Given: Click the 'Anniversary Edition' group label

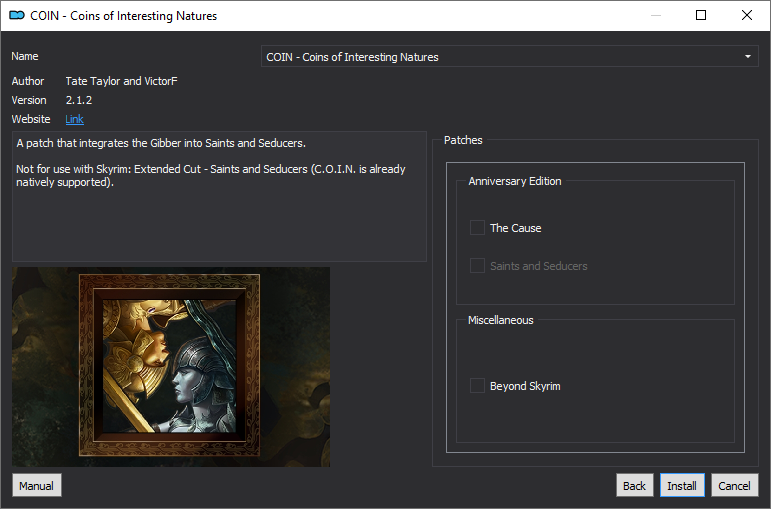Looking at the screenshot, I should pos(515,181).
